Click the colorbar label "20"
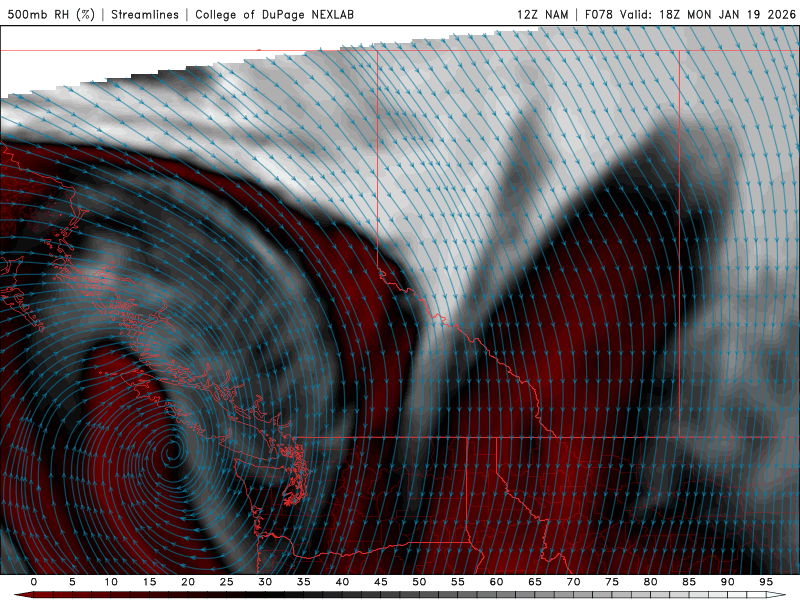This screenshot has height=600, width=800. pyautogui.click(x=188, y=582)
